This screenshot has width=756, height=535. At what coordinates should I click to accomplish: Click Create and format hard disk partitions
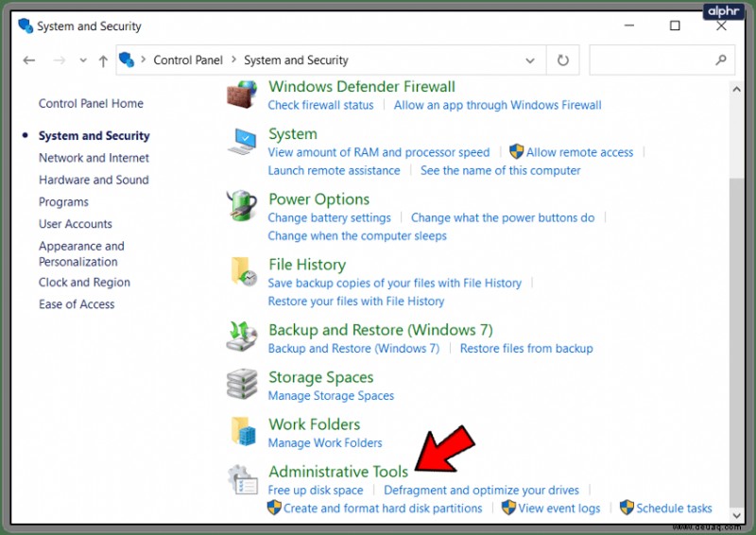pos(383,509)
